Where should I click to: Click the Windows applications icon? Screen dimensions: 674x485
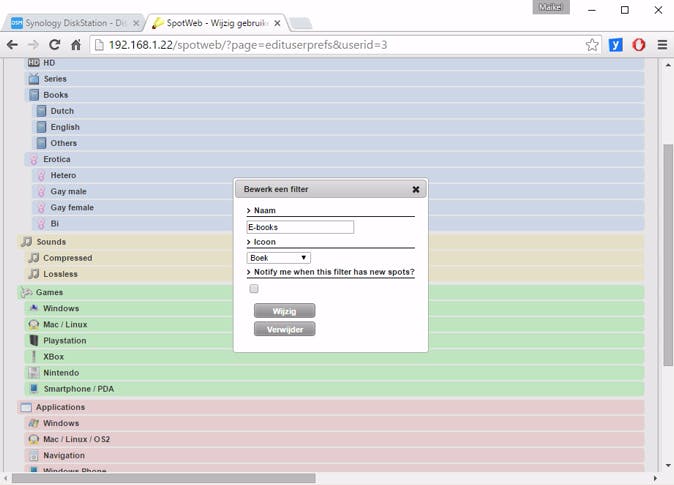tap(34, 423)
